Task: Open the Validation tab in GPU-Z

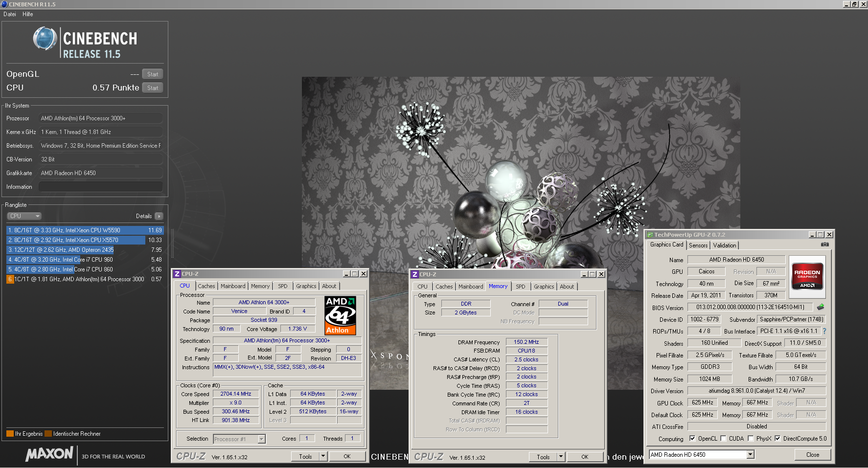Action: point(725,245)
